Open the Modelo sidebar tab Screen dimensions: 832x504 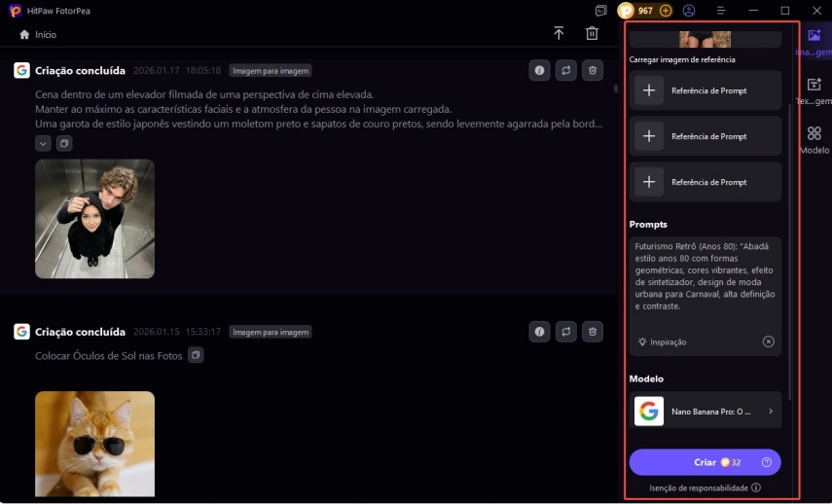[814, 139]
